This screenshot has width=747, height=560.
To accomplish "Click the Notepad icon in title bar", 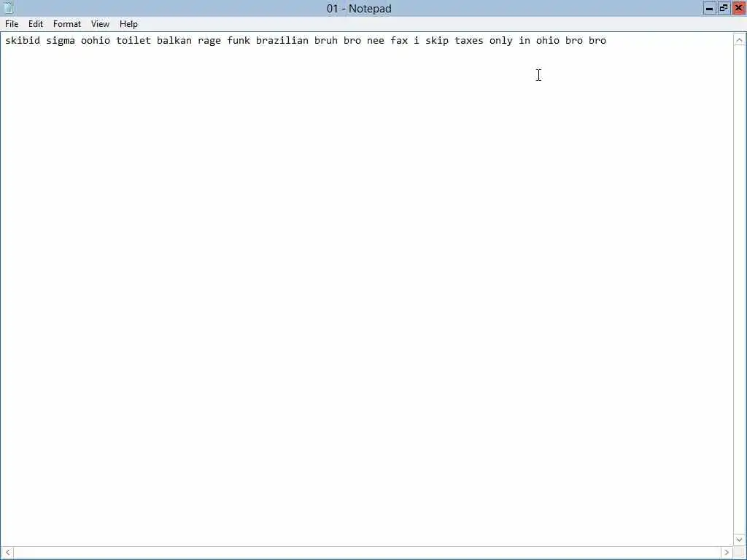I will (8, 8).
